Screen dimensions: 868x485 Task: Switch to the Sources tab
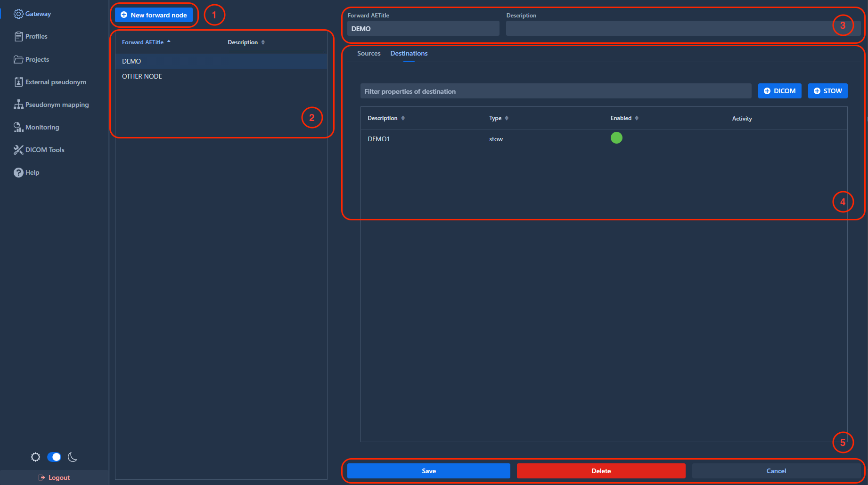tap(368, 53)
